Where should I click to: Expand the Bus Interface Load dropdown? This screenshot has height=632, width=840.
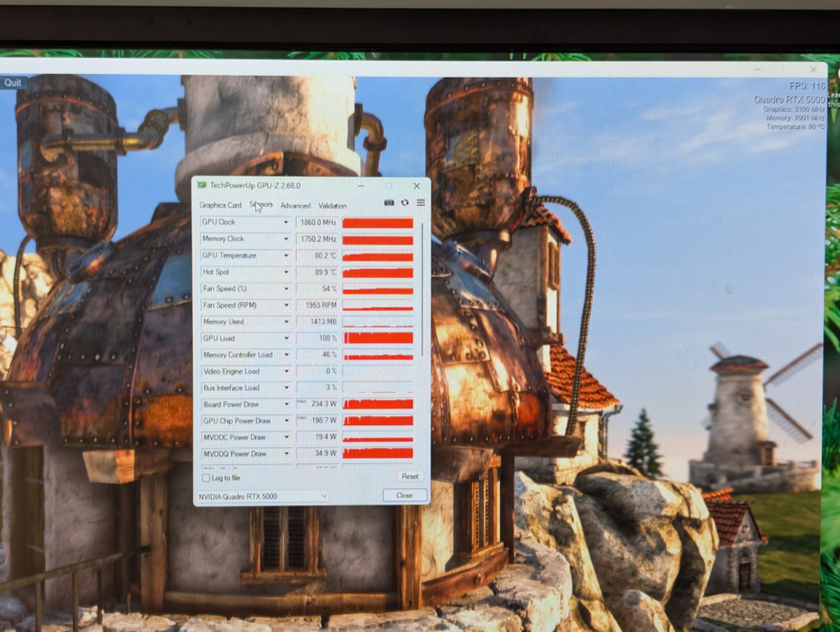pos(285,388)
